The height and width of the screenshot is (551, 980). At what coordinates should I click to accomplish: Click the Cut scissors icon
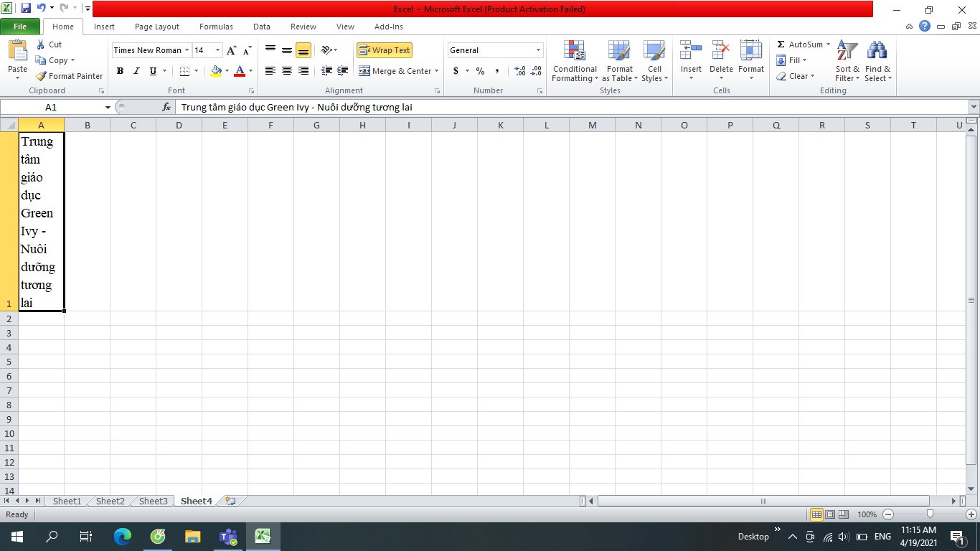tap(41, 44)
